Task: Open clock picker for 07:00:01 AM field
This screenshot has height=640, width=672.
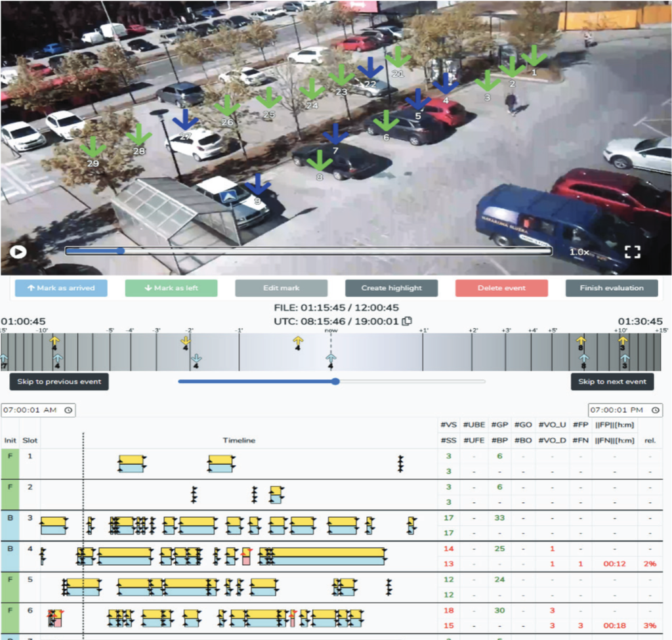Action: 68,410
